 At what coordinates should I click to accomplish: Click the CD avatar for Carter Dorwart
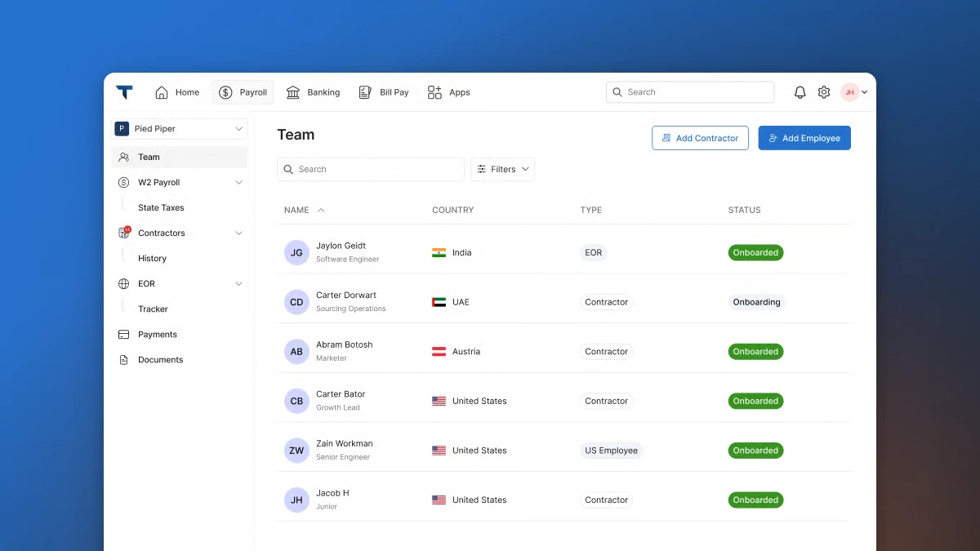coord(296,302)
